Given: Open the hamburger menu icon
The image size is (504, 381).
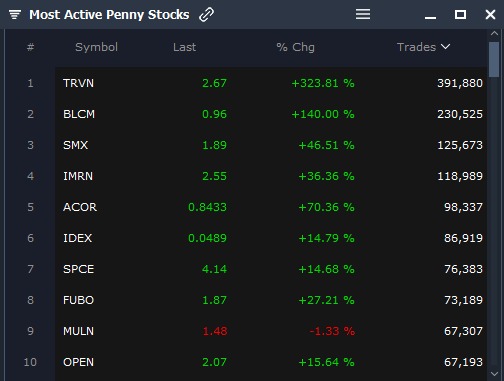Looking at the screenshot, I should tap(363, 14).
